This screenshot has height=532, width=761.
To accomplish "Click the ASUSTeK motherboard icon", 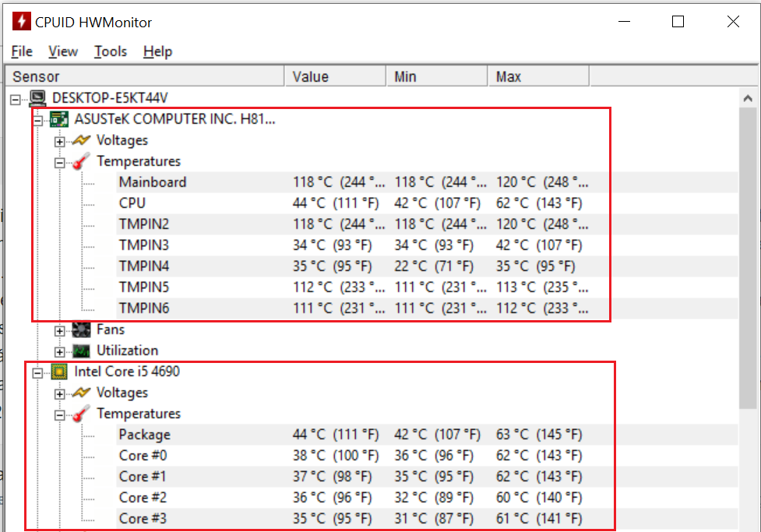I will pos(59,119).
